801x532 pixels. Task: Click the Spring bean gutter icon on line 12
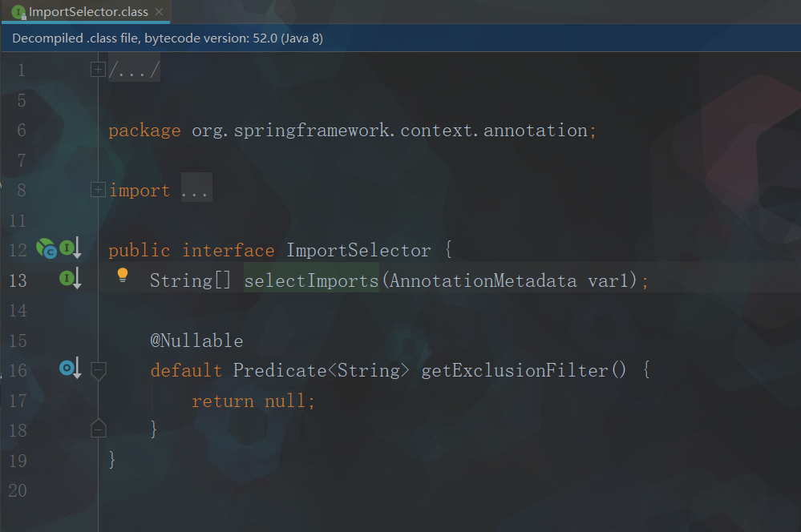pos(47,250)
